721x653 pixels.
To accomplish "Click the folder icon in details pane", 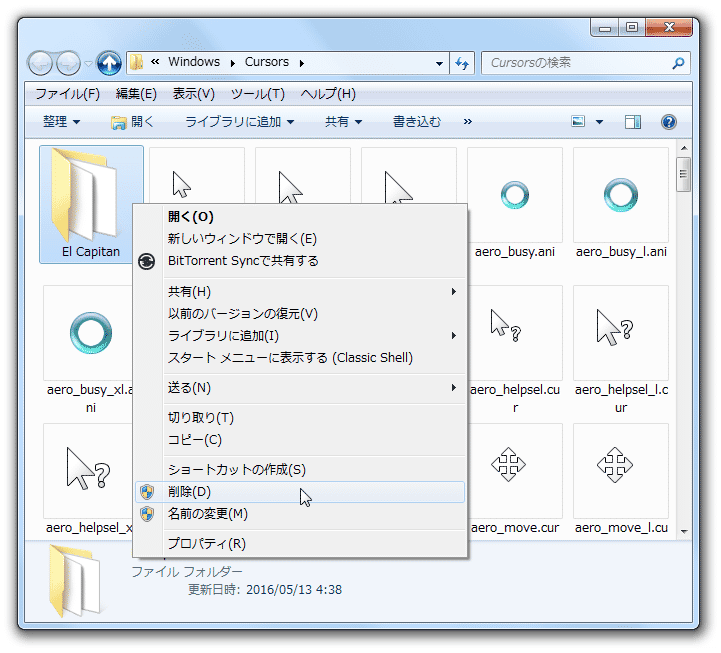I will click(x=75, y=581).
